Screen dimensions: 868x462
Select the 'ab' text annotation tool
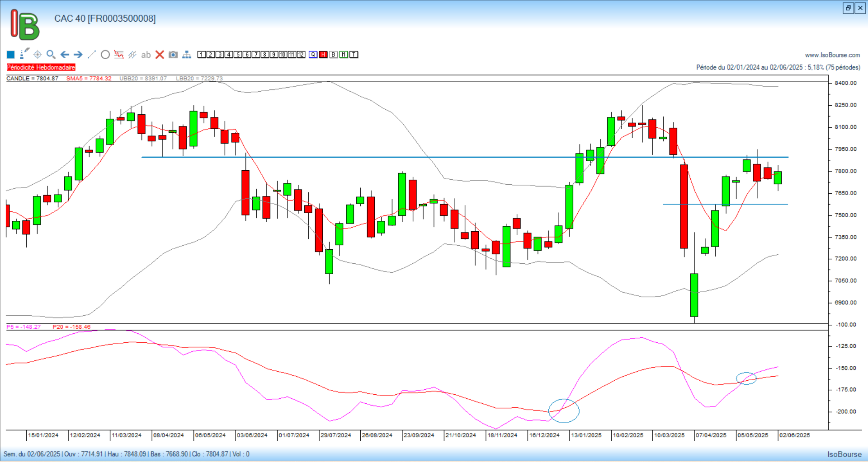tap(146, 55)
